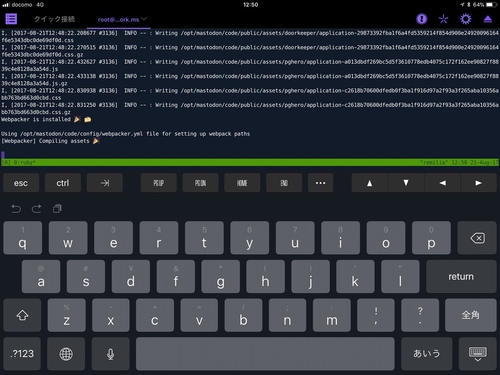500x375 pixels.
Task: Tap the z key
Action: [x=67, y=315]
